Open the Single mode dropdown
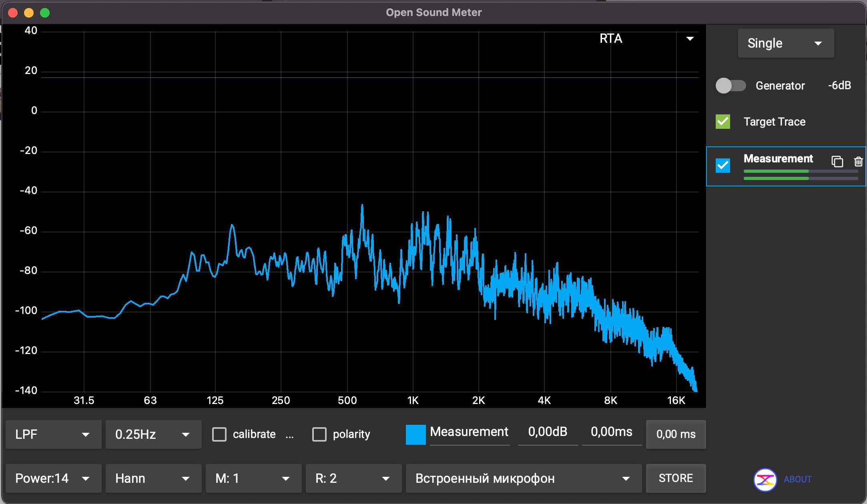The width and height of the screenshot is (867, 504). click(785, 43)
